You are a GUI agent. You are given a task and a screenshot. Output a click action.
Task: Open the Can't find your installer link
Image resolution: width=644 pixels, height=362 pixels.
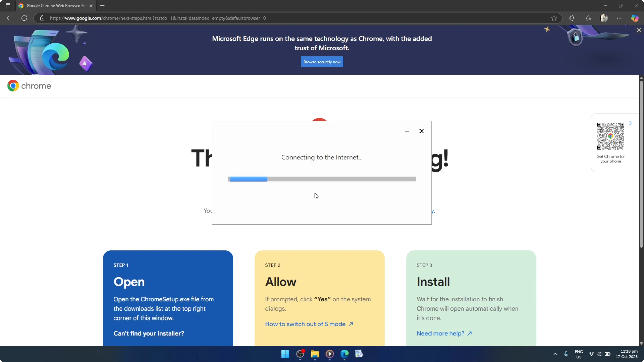point(149,333)
